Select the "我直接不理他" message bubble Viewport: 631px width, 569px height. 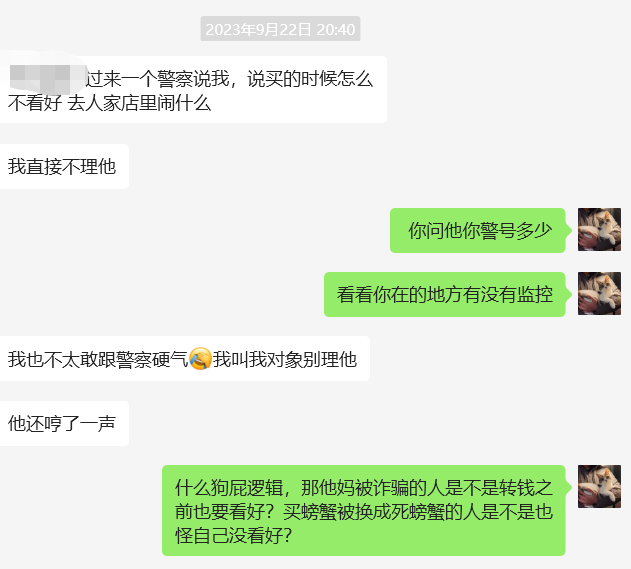point(64,167)
